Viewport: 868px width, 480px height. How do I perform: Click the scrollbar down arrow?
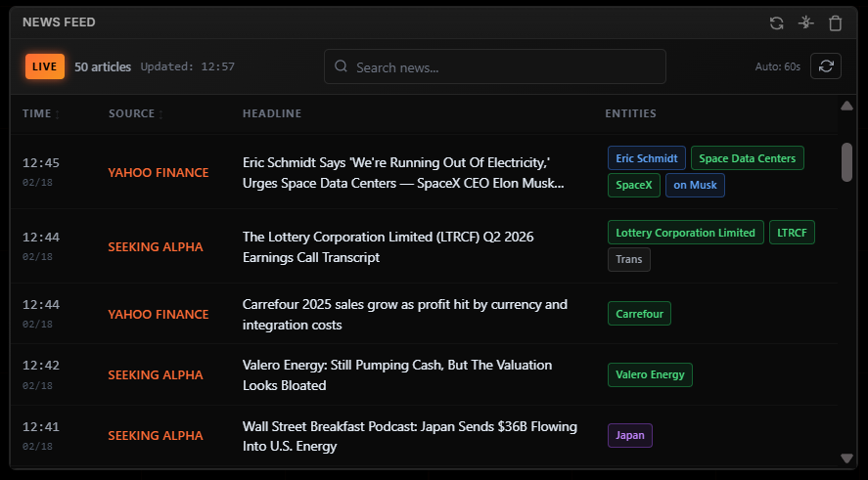coord(846,458)
